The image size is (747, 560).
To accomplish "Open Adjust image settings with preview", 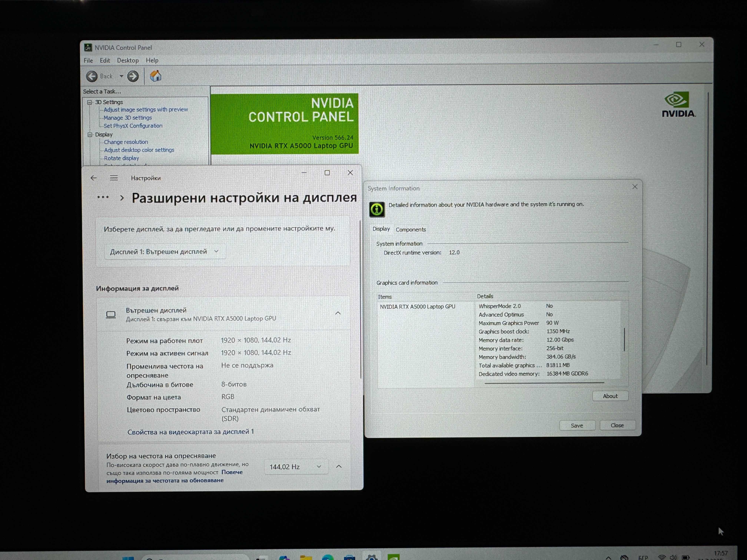I will pyautogui.click(x=146, y=110).
